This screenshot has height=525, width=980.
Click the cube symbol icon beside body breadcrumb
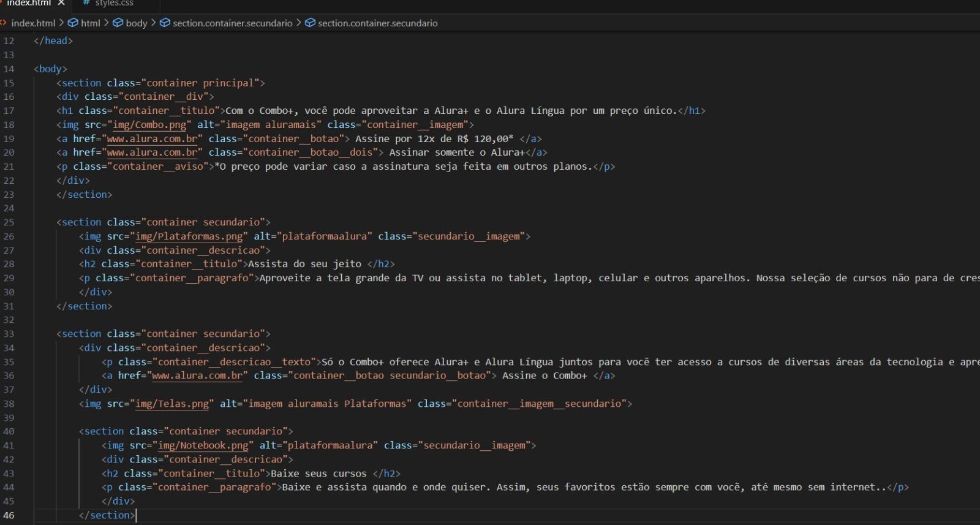click(x=118, y=23)
